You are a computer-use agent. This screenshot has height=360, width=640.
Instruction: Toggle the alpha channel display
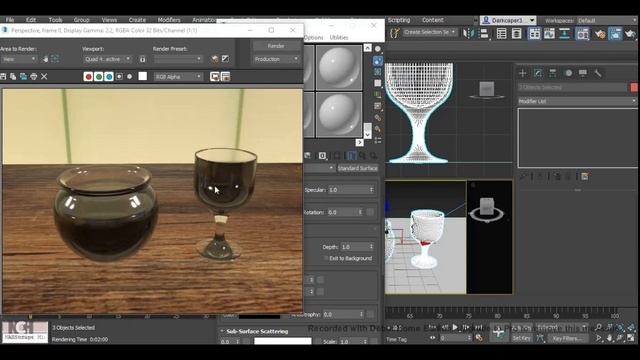pyautogui.click(x=119, y=77)
